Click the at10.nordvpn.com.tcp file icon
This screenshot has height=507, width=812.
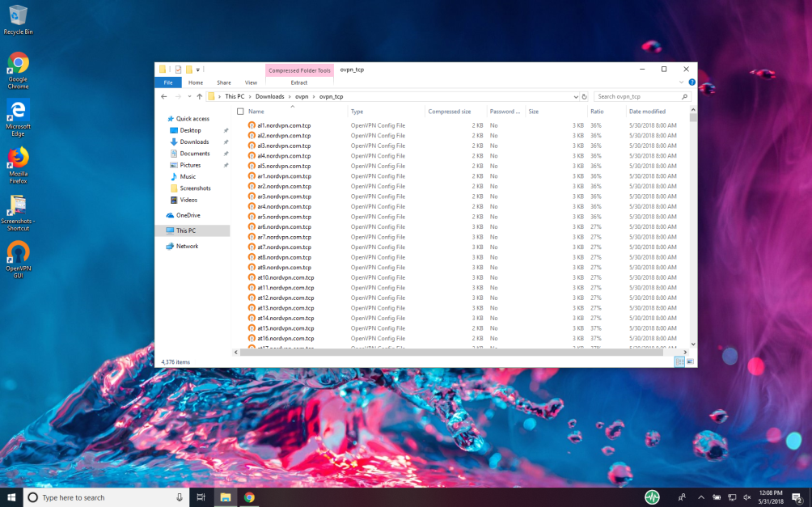click(252, 277)
